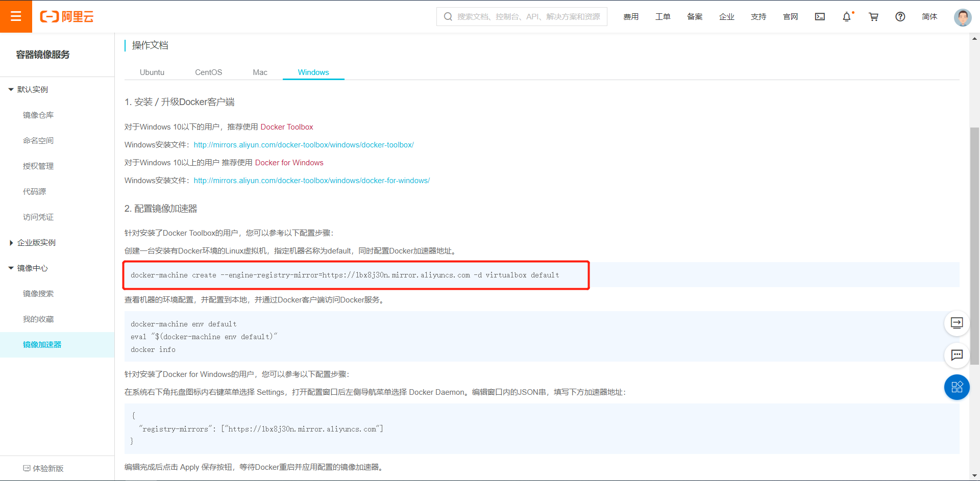Click the 'docker info' command line
Screen dimensions: 980x481
[x=153, y=349]
